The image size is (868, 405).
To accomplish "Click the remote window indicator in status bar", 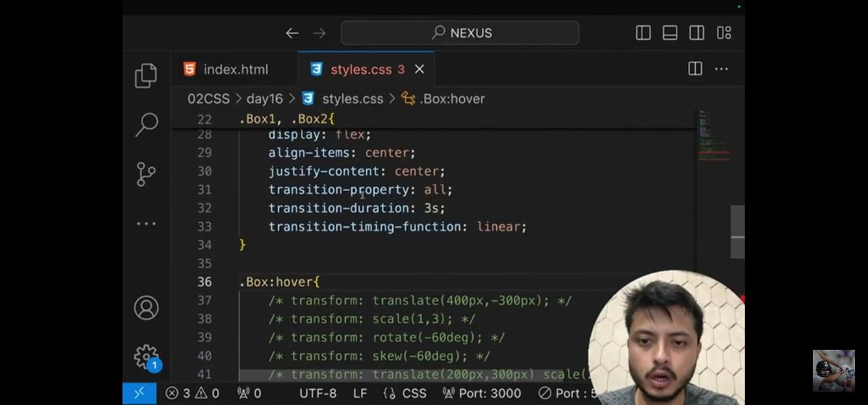I will coord(140,393).
